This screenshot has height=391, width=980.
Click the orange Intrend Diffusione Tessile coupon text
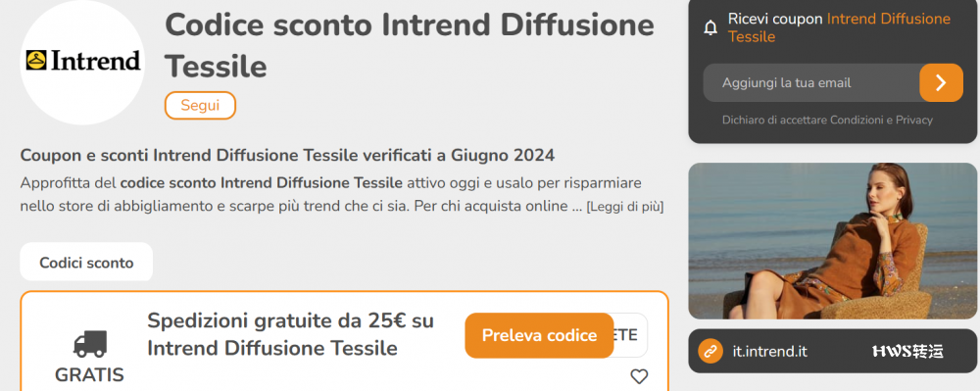(x=840, y=28)
